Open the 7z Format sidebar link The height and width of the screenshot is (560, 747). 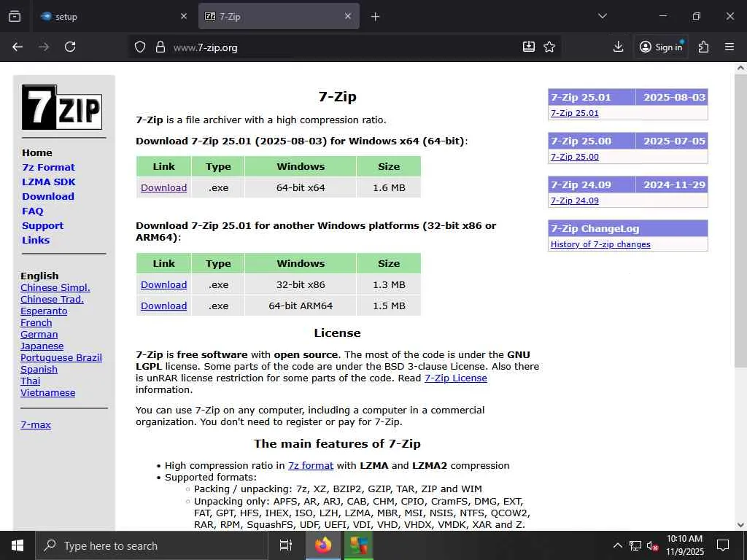tap(49, 167)
